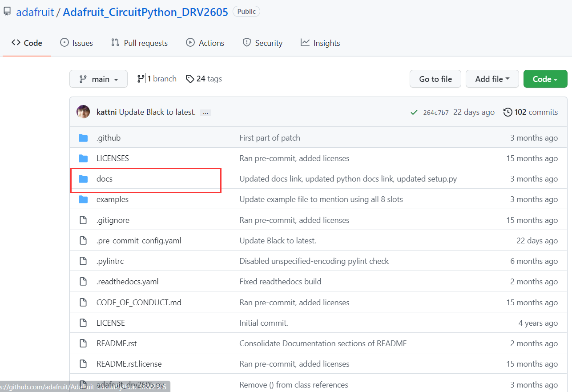Image resolution: width=572 pixels, height=392 pixels.
Task: View the 1 branch link
Action: 157,79
